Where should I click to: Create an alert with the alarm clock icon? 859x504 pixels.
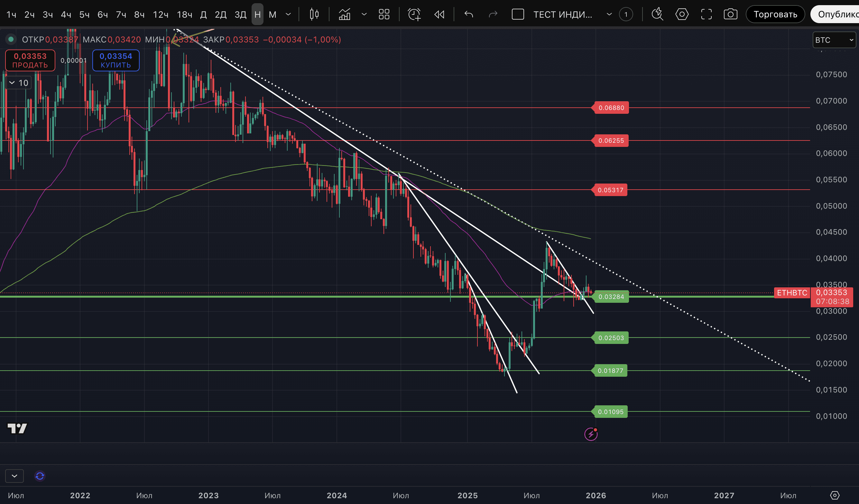(x=414, y=14)
